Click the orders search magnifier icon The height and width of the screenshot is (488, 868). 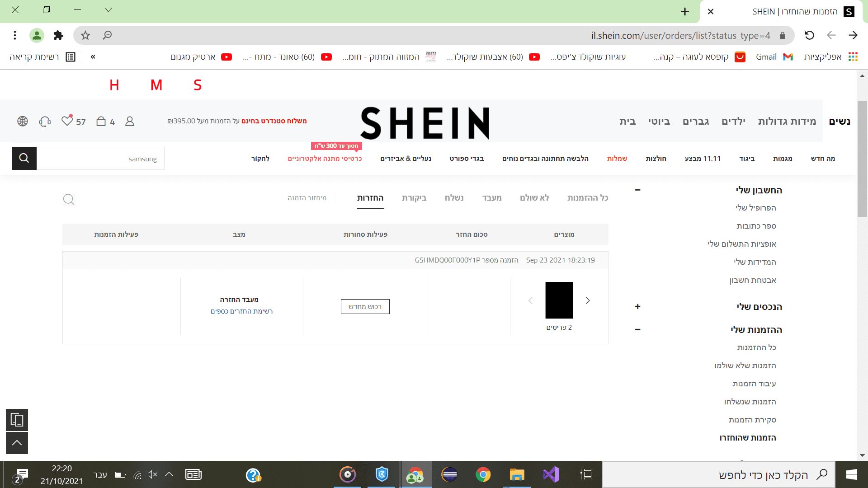coord(69,199)
